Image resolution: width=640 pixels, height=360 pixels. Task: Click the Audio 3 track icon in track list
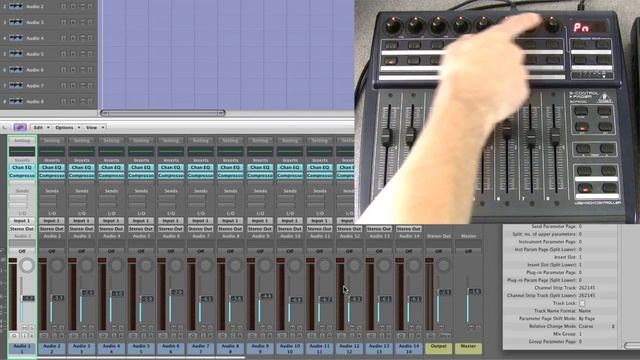[16, 22]
